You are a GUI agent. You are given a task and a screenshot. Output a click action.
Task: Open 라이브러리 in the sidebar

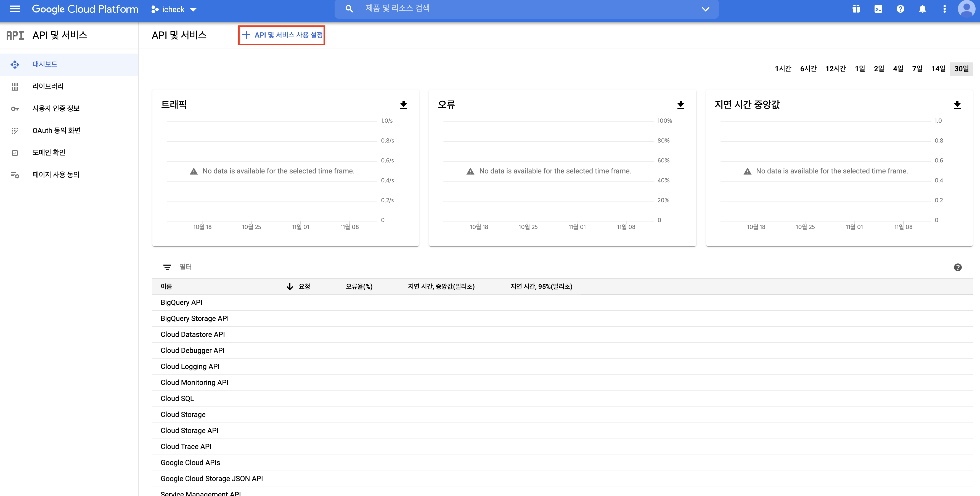48,86
